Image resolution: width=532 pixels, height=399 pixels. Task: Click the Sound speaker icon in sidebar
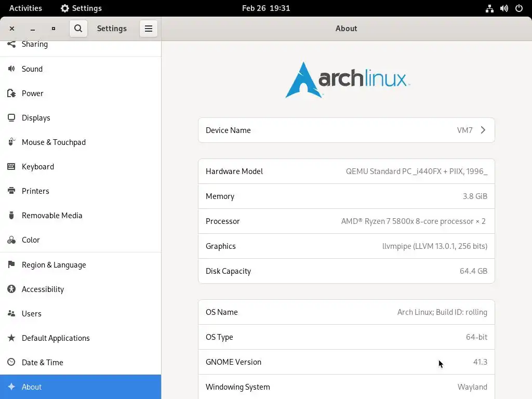pos(11,69)
